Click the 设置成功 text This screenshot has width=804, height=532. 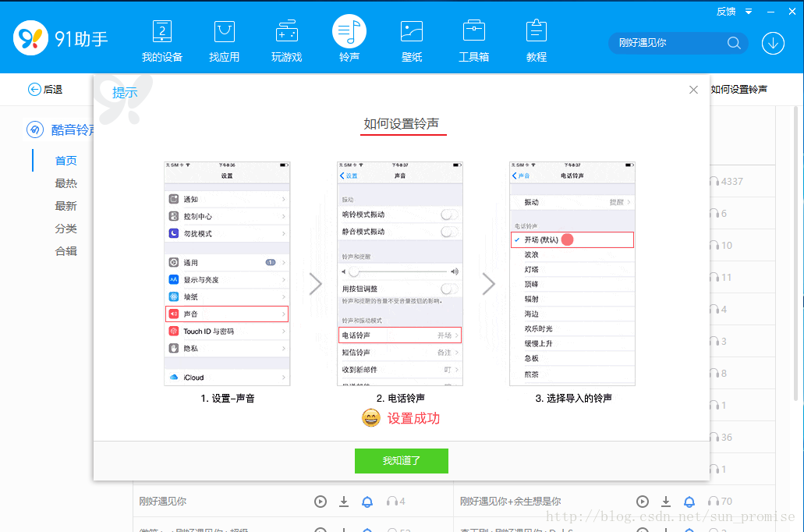point(413,418)
